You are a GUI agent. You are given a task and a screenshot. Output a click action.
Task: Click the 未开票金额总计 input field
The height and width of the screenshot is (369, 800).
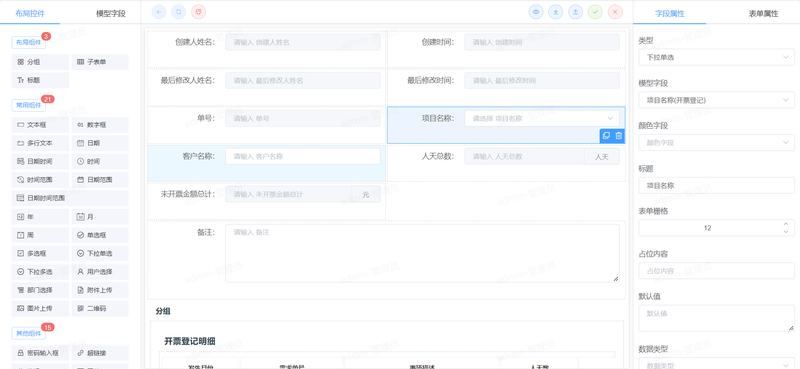click(289, 194)
